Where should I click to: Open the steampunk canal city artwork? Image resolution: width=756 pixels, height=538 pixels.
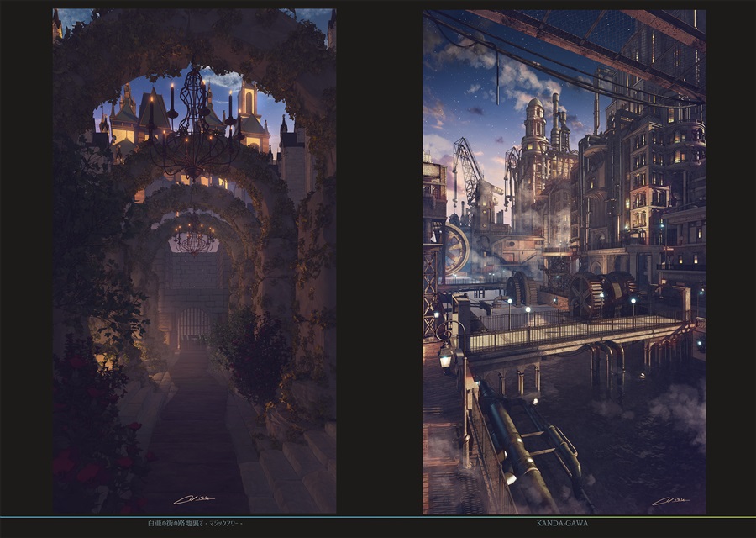564,262
